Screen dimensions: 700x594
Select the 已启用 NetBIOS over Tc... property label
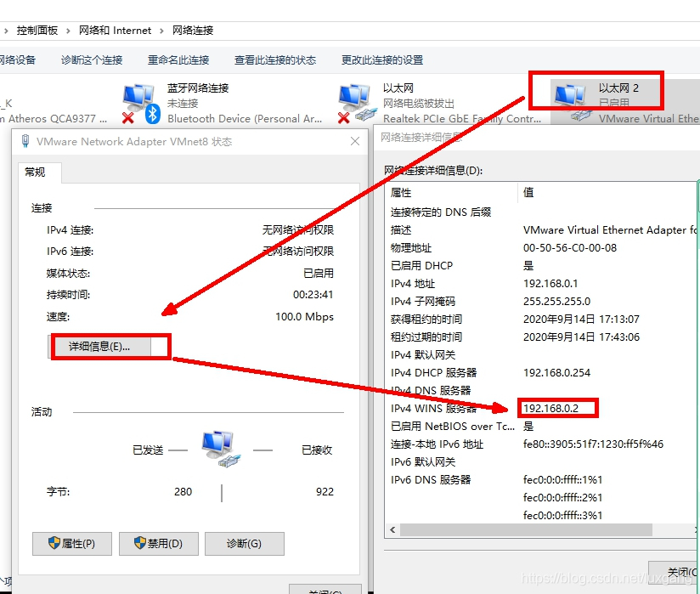(452, 427)
